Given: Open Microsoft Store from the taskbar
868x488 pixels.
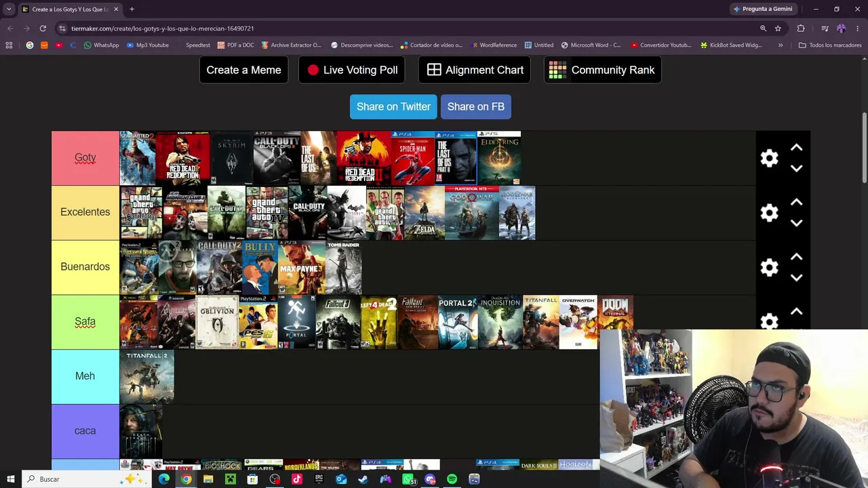Looking at the screenshot, I should (252, 479).
